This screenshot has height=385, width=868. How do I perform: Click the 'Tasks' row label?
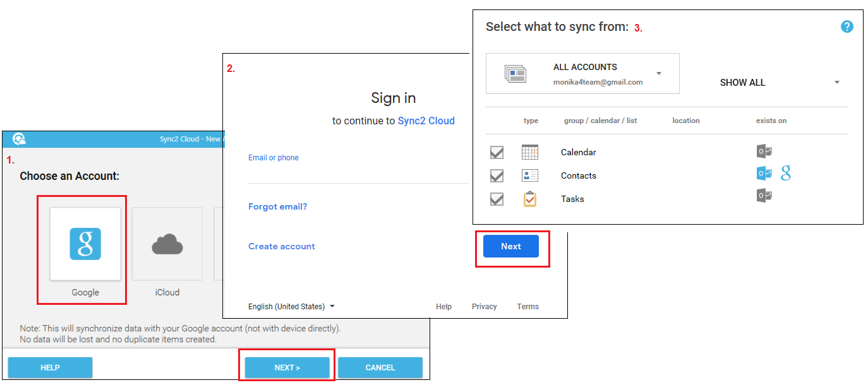pyautogui.click(x=572, y=199)
